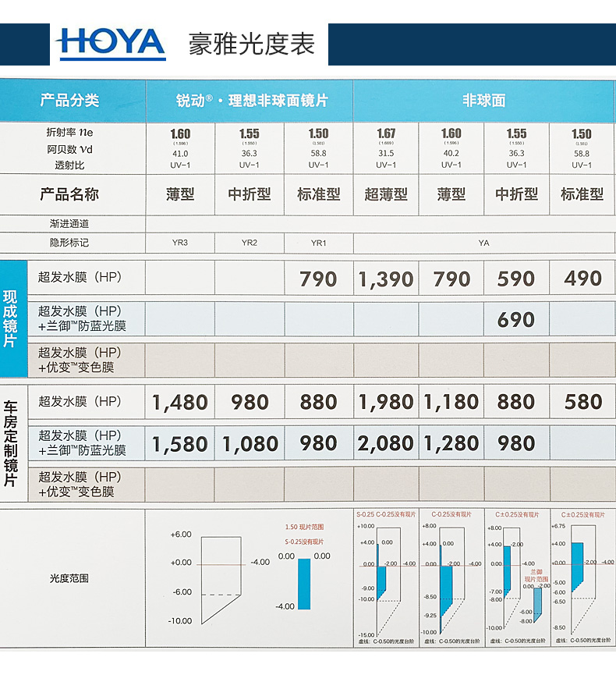Click the +6.00 to -10.00 outline range diagram
Image resolution: width=616 pixels, height=675 pixels.
[220, 579]
